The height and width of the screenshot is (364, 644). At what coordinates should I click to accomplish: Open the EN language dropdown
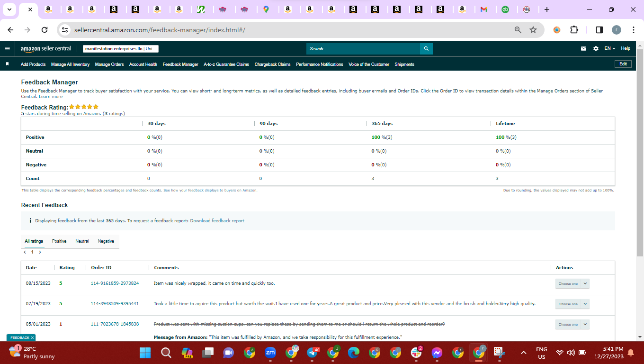click(609, 48)
